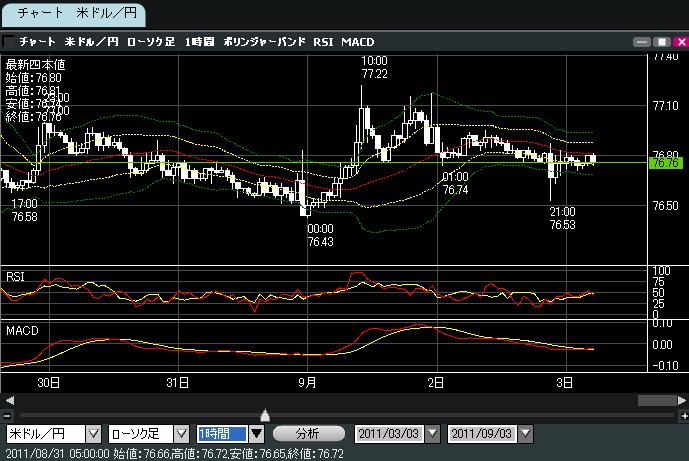This screenshot has width=689, height=461.
Task: Open the 1時間 timeframe dropdown
Action: click(x=256, y=434)
